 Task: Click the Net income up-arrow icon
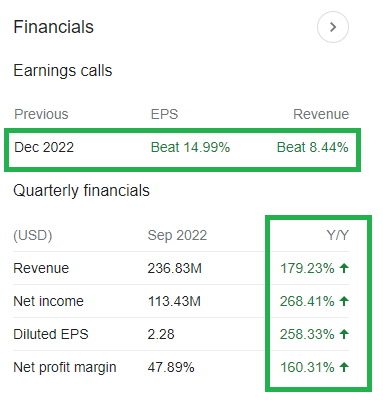(x=344, y=301)
